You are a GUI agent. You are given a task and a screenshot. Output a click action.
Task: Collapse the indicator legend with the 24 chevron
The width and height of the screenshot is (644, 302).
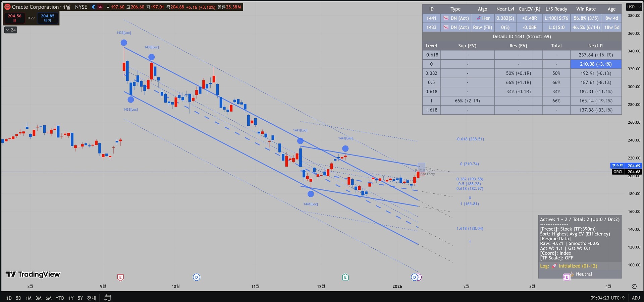coord(11,30)
